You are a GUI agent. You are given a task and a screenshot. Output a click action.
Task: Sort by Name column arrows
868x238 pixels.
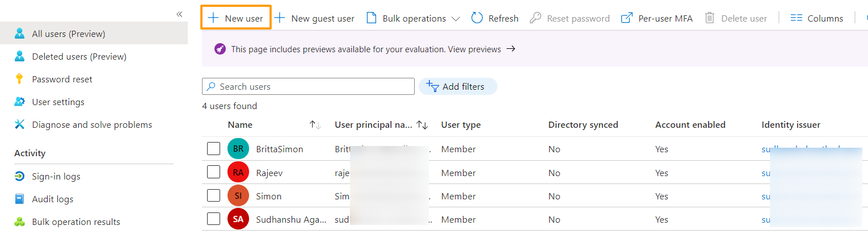coord(315,125)
